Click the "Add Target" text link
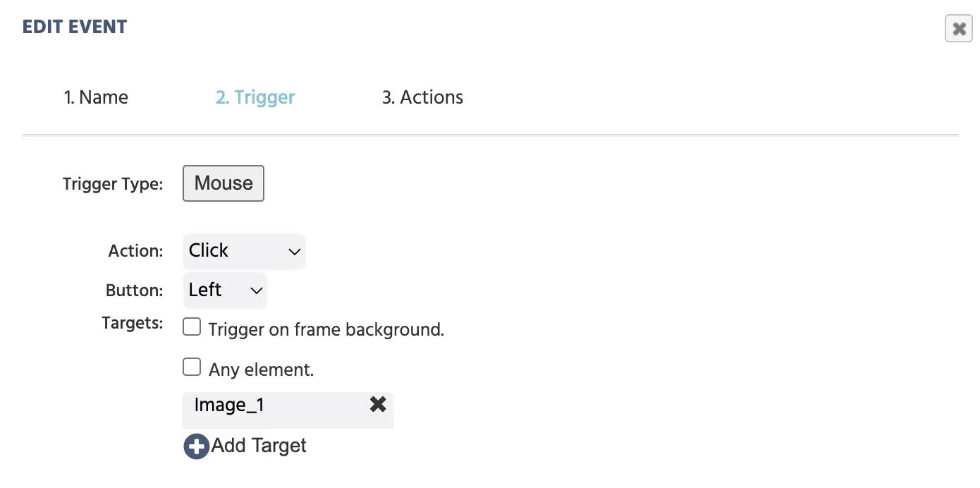The width and height of the screenshot is (980, 488). (x=259, y=446)
